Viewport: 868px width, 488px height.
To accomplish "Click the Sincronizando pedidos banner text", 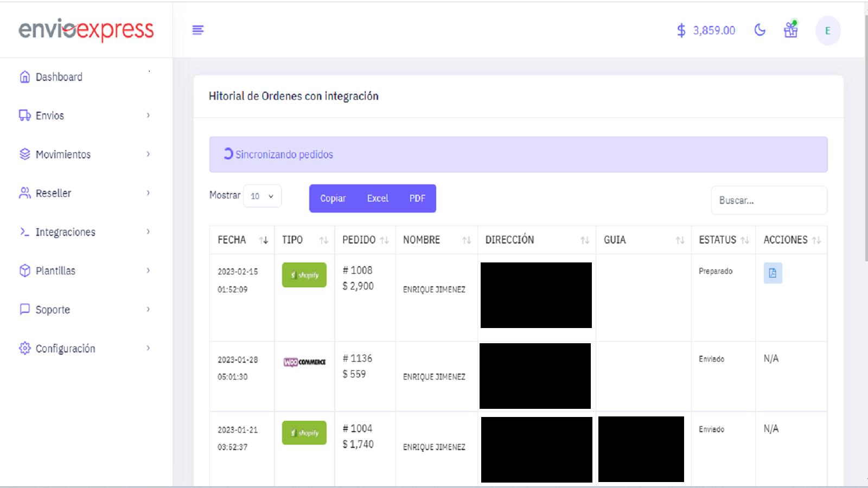I will (284, 155).
